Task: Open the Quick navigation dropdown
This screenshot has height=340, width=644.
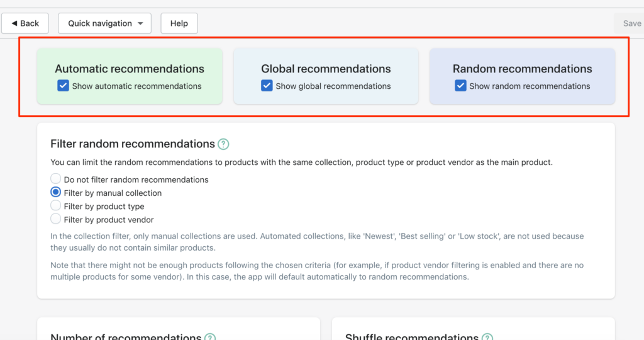Action: click(105, 23)
